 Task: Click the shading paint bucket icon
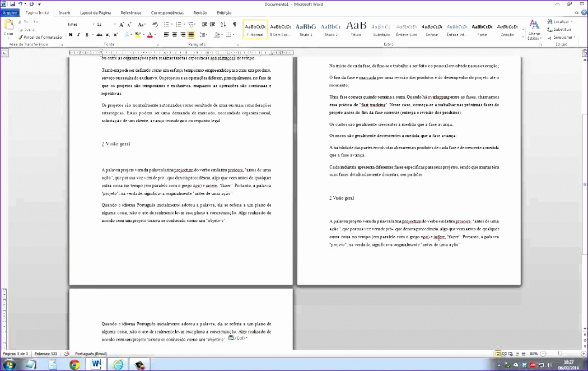[x=216, y=35]
